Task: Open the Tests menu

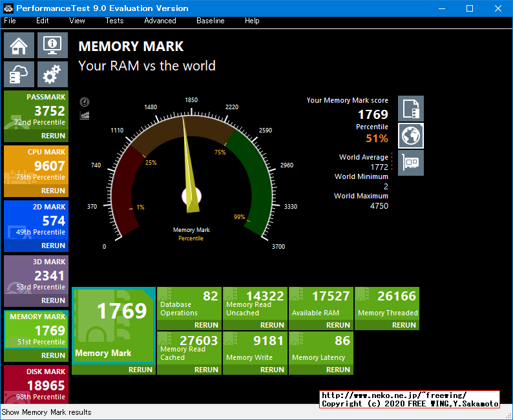Action: 114,21
